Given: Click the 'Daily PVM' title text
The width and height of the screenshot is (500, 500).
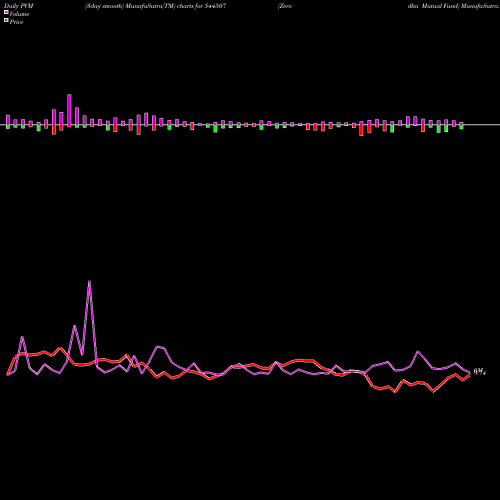Looking at the screenshot, I should pos(19,6).
